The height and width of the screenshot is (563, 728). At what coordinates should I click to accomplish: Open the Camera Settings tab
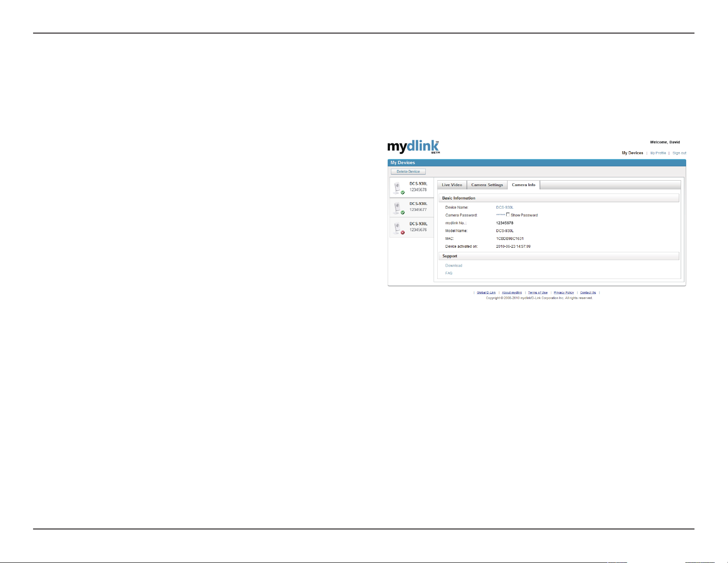pos(487,185)
